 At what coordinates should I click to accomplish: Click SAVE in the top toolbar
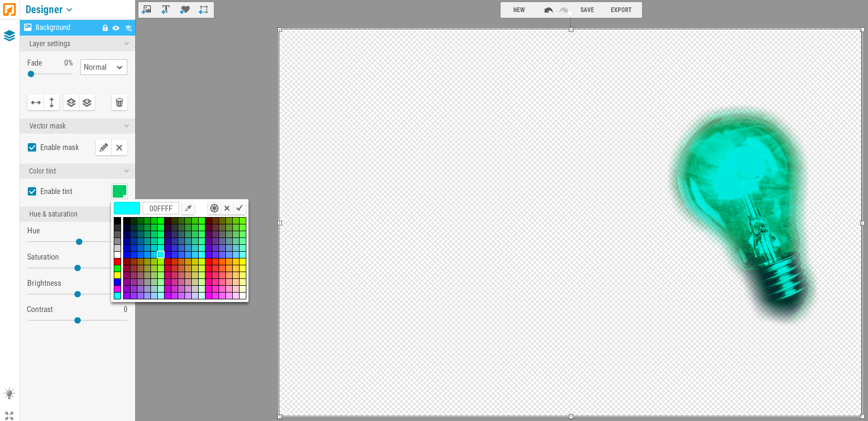(587, 10)
